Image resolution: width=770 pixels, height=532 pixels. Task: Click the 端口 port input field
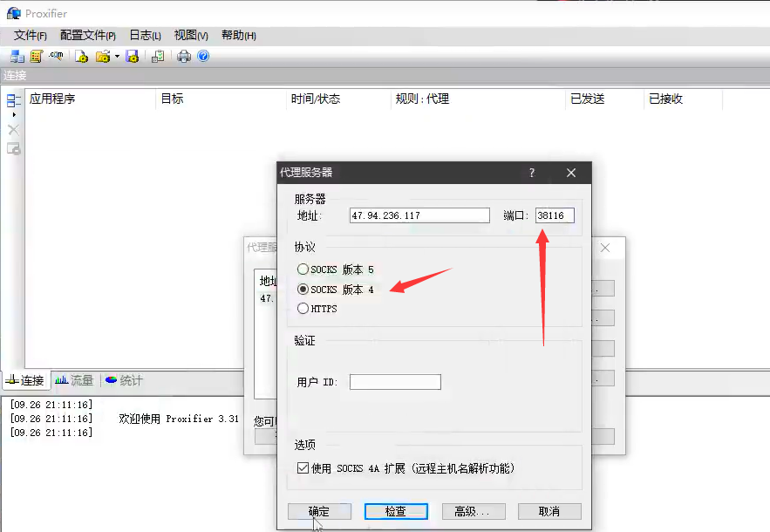tap(555, 215)
